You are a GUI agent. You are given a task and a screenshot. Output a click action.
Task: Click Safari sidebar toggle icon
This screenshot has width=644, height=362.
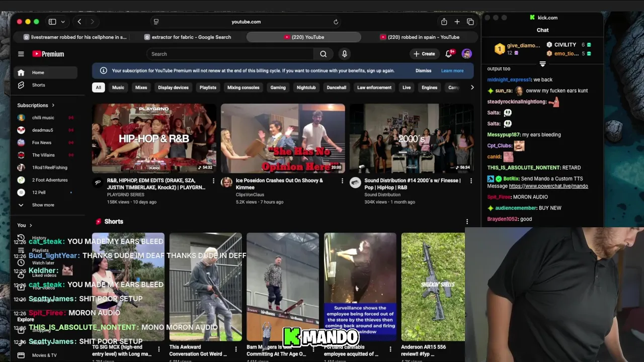click(52, 22)
